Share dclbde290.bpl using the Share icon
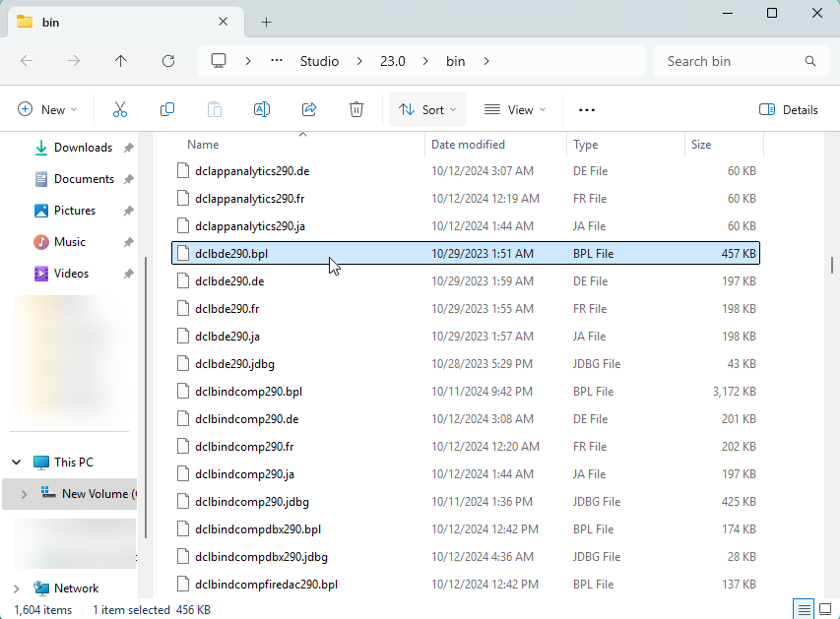Viewport: 840px width, 619px height. (x=309, y=109)
